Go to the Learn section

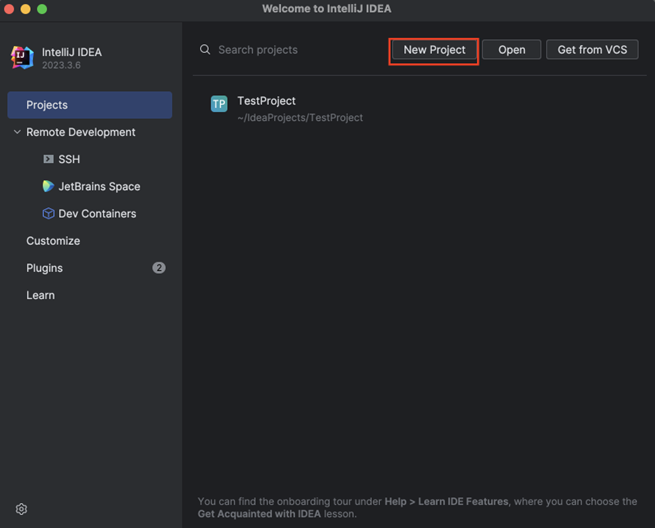(41, 295)
